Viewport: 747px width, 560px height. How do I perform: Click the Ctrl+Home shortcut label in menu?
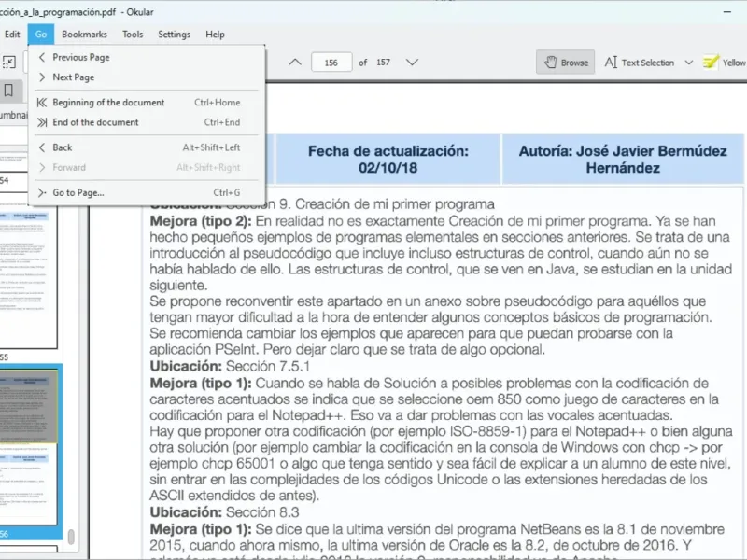pos(218,103)
